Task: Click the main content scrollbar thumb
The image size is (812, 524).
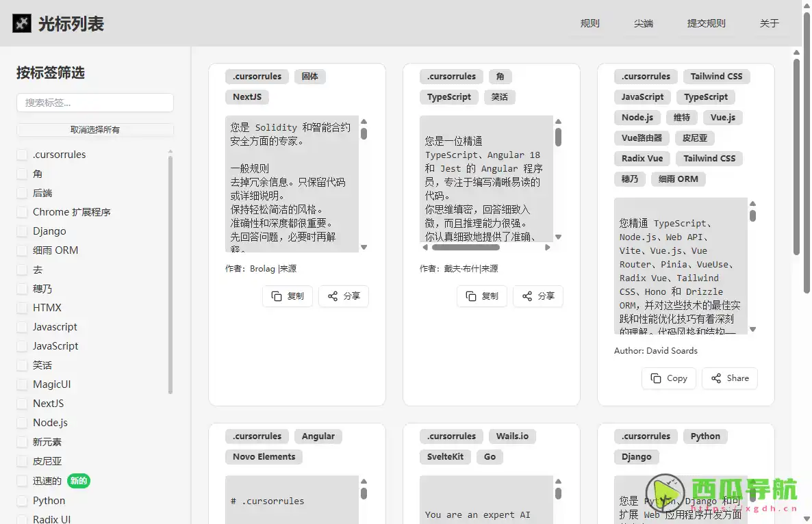Action: (796, 156)
